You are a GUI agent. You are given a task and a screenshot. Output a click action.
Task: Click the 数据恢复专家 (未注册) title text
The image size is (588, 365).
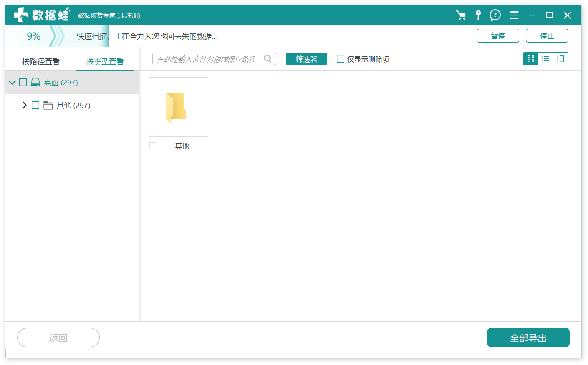pyautogui.click(x=109, y=15)
